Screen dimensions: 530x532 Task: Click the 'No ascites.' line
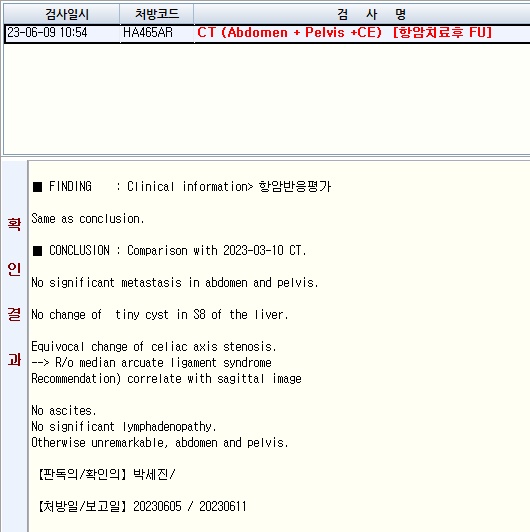coord(64,411)
